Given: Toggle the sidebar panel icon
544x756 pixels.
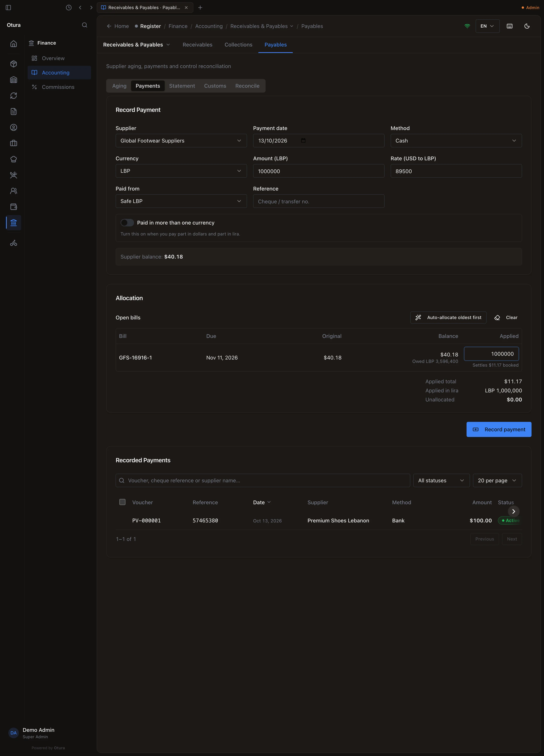Looking at the screenshot, I should click(8, 7).
